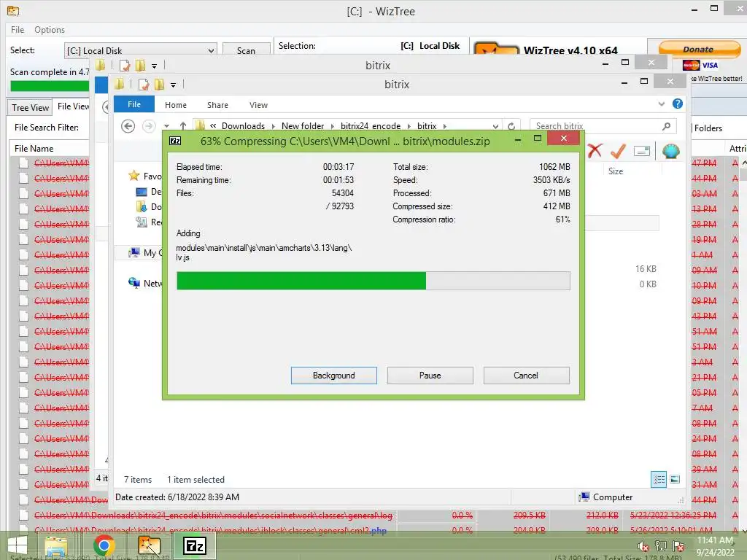The height and width of the screenshot is (560, 747).
Task: Click the orange checkmark icon in the toolbar behind the 7-Zip dialog
Action: click(618, 151)
